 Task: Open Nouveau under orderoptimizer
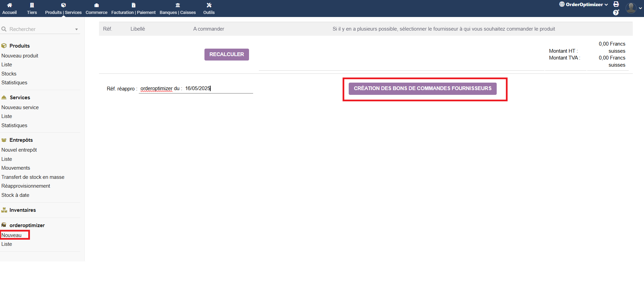[12, 235]
